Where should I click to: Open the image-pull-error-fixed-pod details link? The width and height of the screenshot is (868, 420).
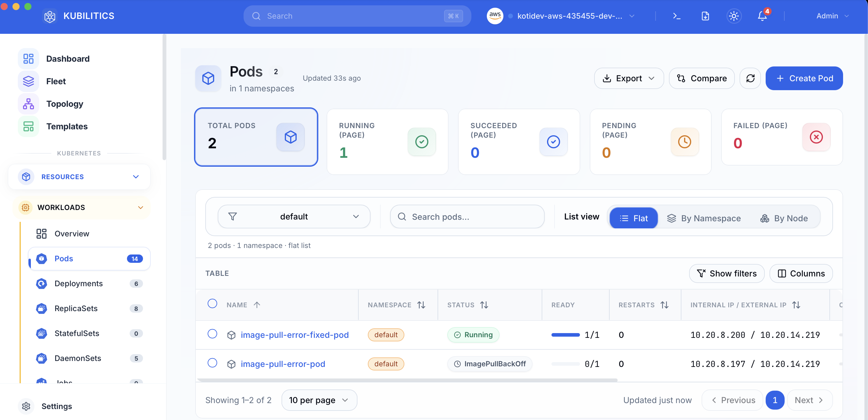295,335
